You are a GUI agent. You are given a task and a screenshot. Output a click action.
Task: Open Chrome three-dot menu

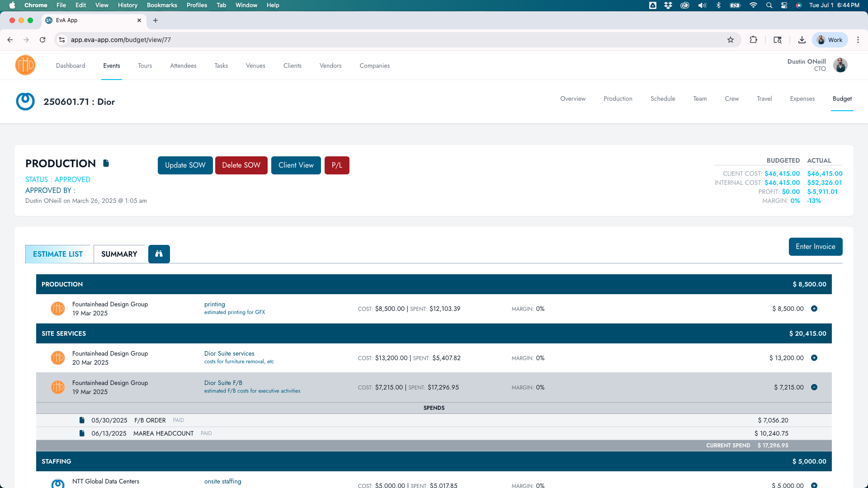coord(858,40)
